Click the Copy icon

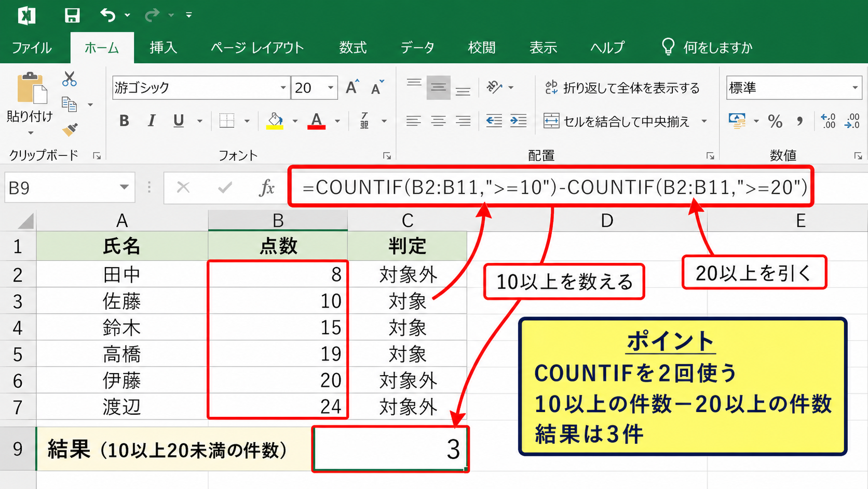70,104
